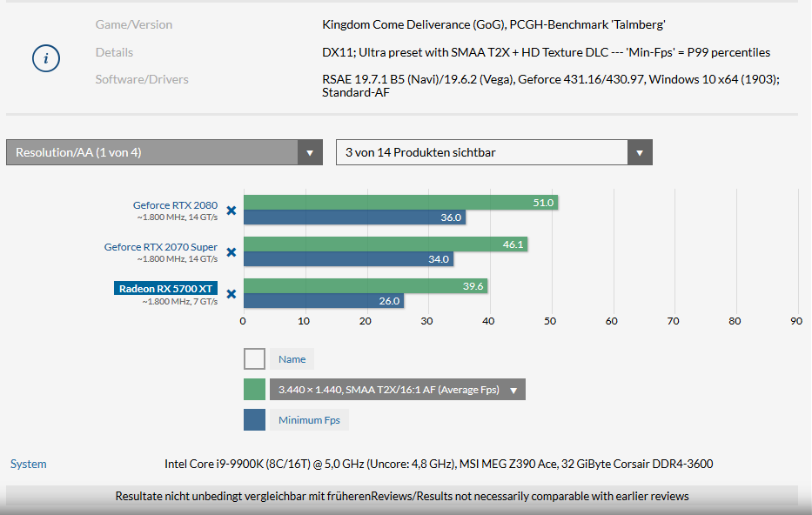Expand the 3.440 × 1.440 SMAA T2X legend dropdown
This screenshot has width=812, height=515.
coord(397,390)
